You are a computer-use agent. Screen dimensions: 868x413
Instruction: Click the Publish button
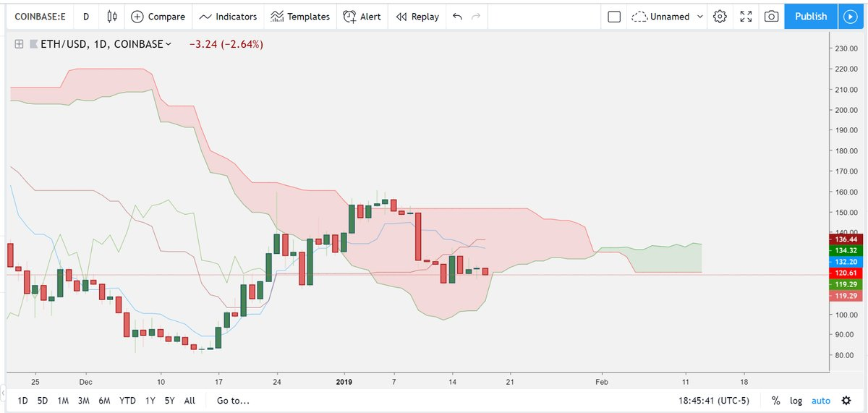(x=810, y=17)
